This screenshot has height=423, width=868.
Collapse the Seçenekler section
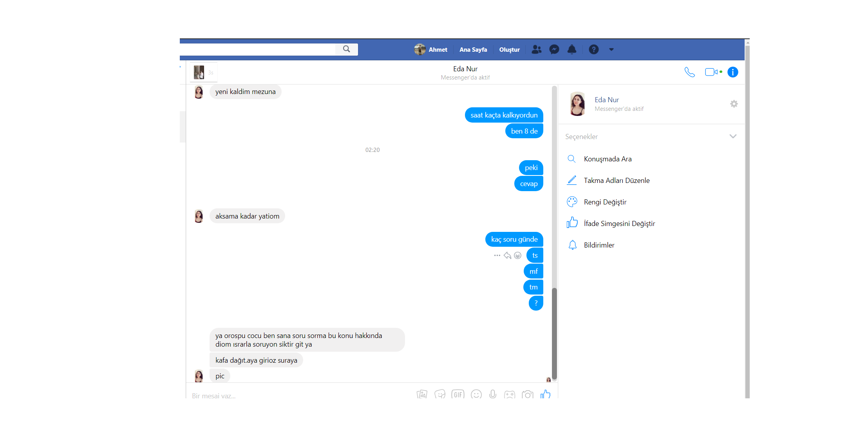pos(733,136)
